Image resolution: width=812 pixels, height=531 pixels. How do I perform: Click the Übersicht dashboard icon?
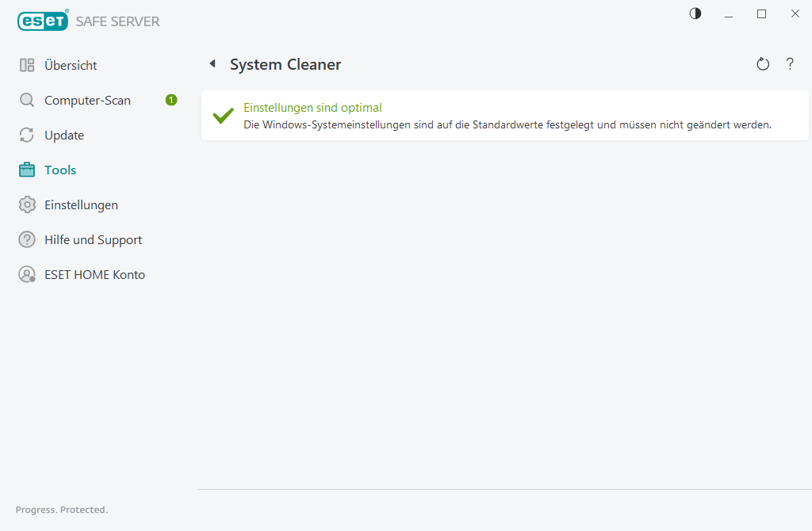(27, 66)
